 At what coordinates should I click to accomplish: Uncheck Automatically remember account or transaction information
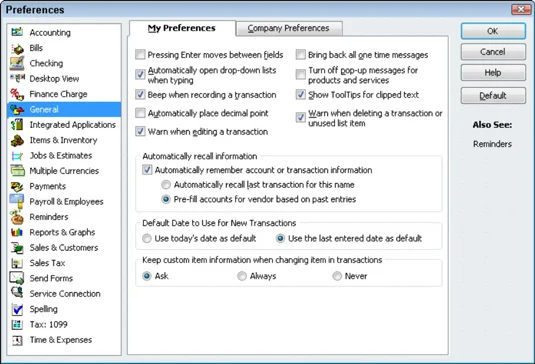coord(147,170)
